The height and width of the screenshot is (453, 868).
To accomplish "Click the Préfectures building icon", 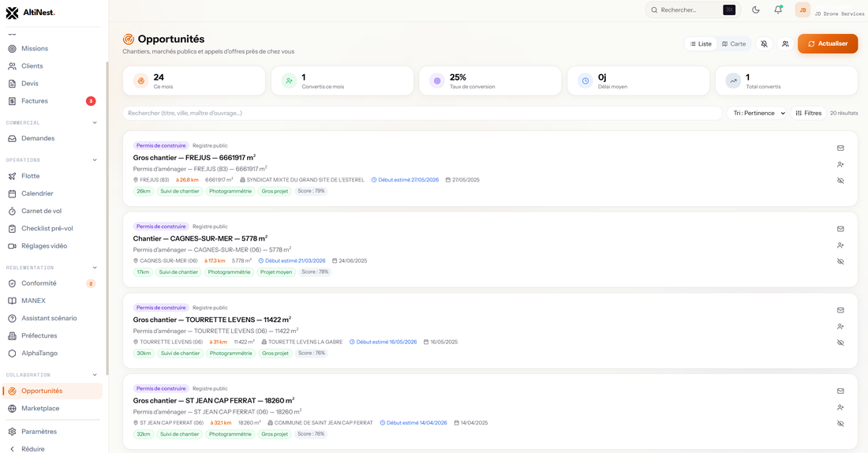I will coord(12,335).
